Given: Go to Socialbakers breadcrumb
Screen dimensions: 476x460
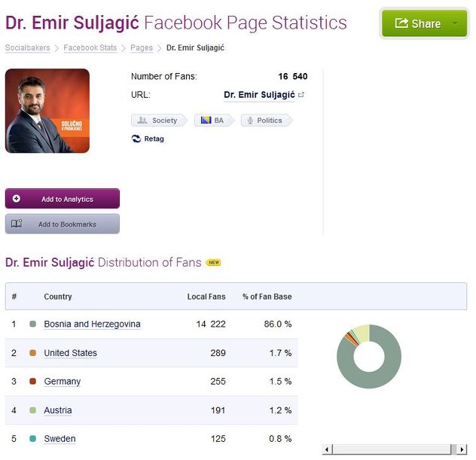Looking at the screenshot, I should coord(29,48).
